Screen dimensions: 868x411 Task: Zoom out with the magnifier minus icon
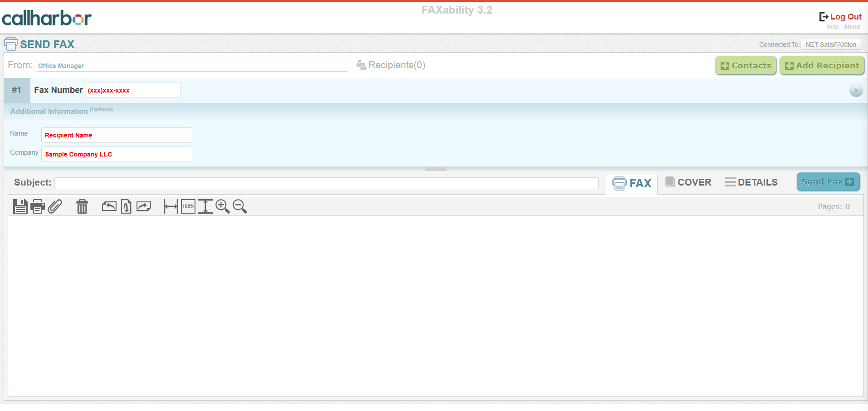(240, 206)
